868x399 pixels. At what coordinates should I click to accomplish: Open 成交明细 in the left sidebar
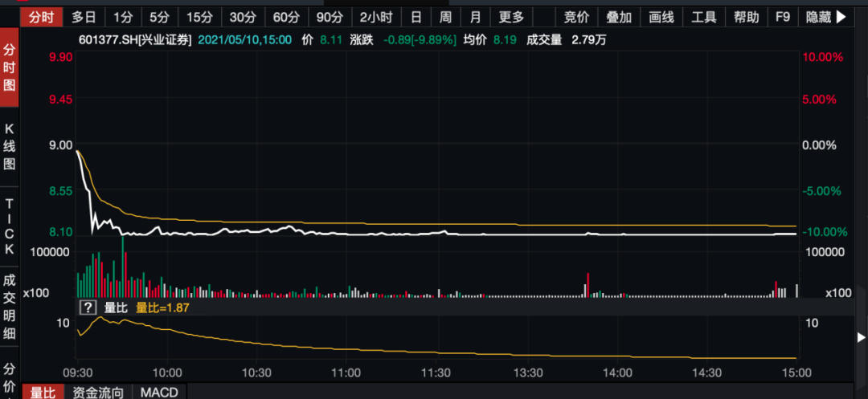[x=10, y=307]
